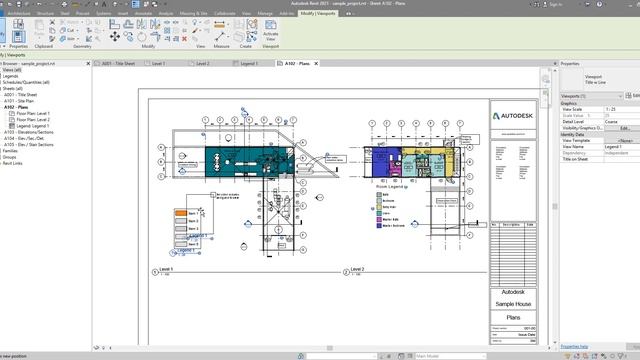This screenshot has height=360, width=640.
Task: Click Sign In user icon in title bar
Action: point(544,4)
